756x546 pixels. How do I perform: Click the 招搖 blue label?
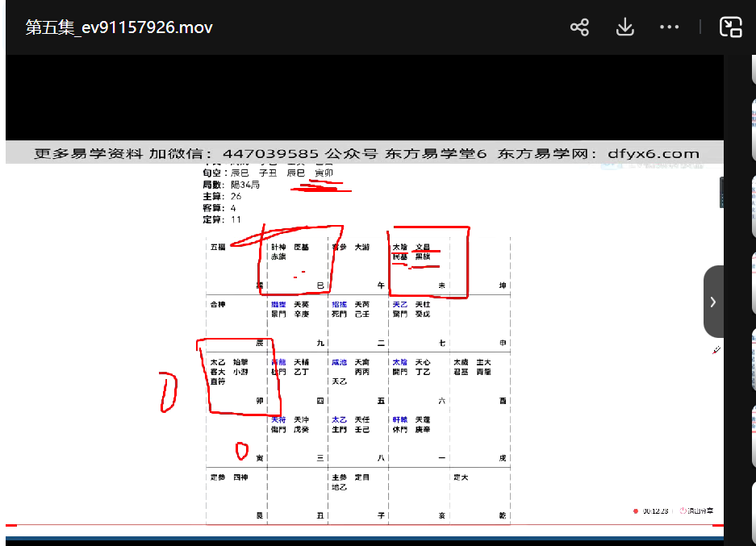click(340, 304)
